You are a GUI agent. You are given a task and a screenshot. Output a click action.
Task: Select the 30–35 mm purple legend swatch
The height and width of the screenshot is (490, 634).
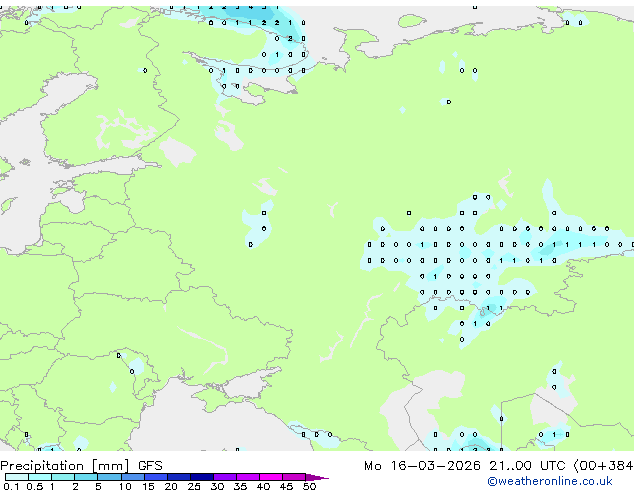tap(225, 477)
